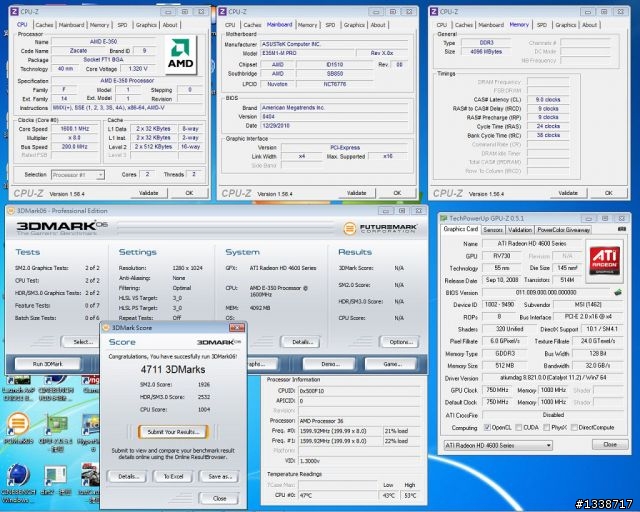Open the Processor #1 selection dropdown
The image size is (640, 512).
(x=78, y=175)
